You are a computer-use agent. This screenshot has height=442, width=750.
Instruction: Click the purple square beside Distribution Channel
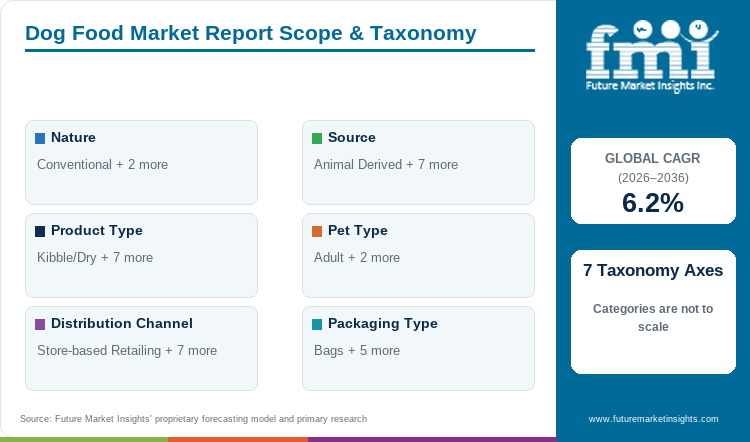point(40,324)
